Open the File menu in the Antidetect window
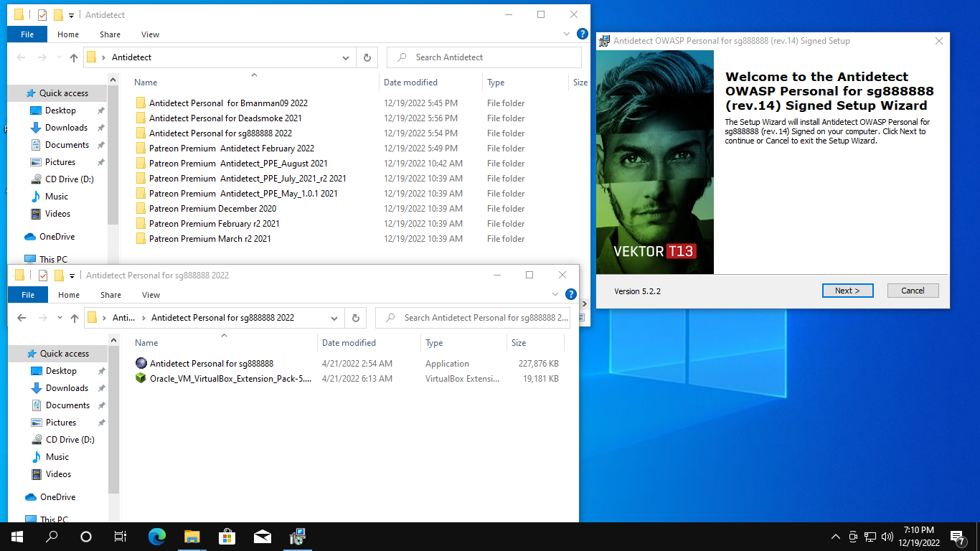This screenshot has height=551, width=980. (x=27, y=34)
